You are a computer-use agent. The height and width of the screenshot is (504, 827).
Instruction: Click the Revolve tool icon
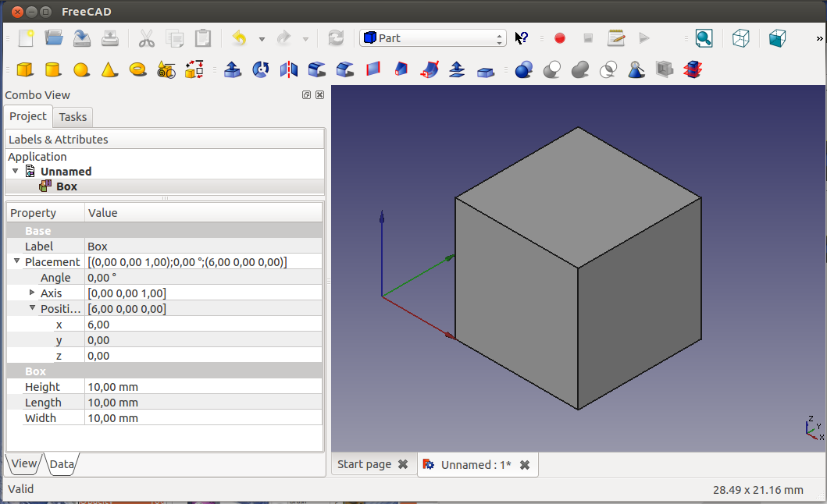pos(261,70)
